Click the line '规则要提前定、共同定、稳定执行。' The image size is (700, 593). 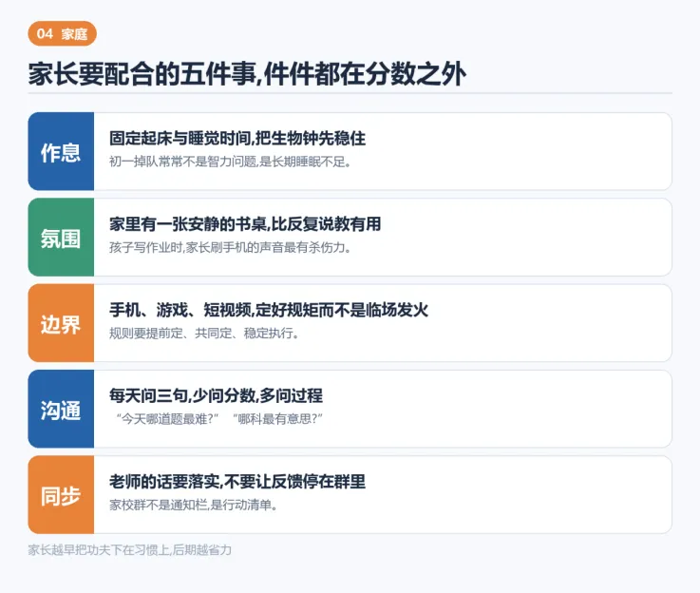click(x=204, y=334)
